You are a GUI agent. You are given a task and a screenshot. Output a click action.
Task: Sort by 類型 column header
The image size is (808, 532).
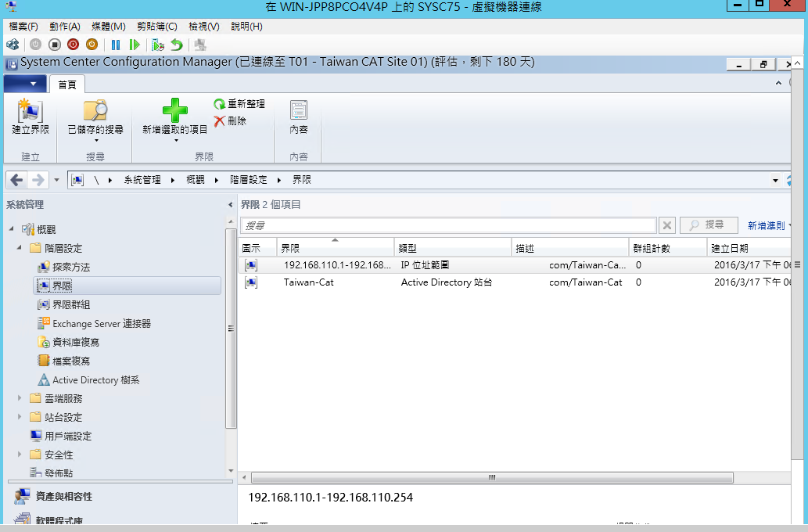[x=453, y=248]
